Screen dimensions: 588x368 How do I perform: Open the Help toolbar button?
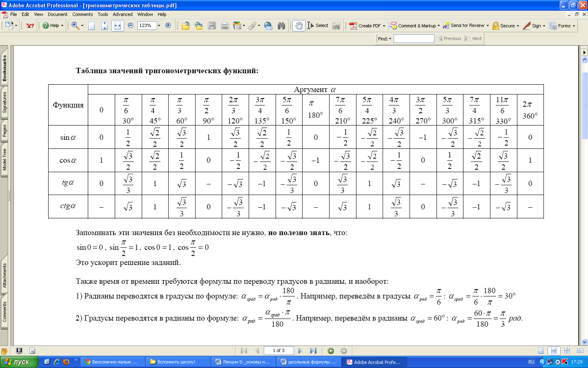coord(53,25)
